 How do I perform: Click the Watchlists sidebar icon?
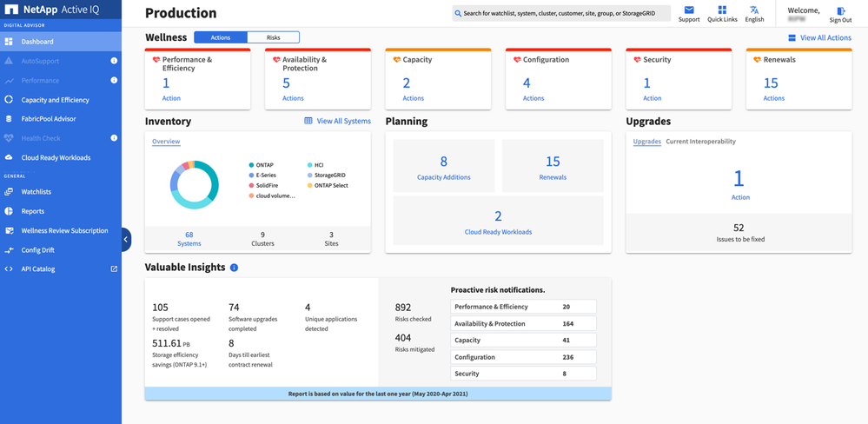9,192
